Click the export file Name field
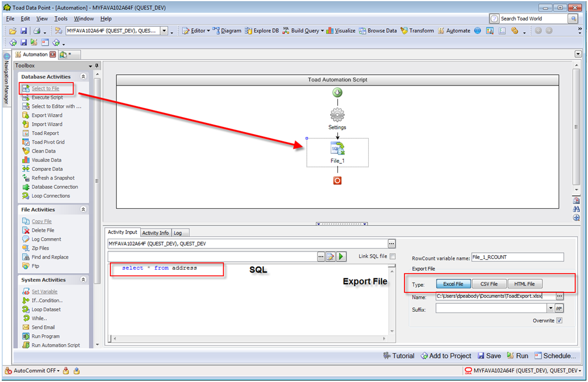The height and width of the screenshot is (382, 588). click(495, 296)
